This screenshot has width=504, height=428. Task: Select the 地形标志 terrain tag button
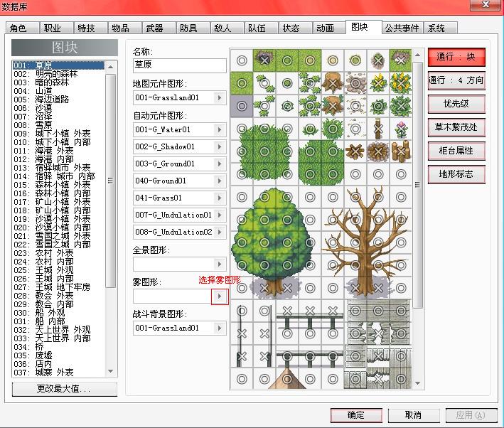click(x=456, y=174)
